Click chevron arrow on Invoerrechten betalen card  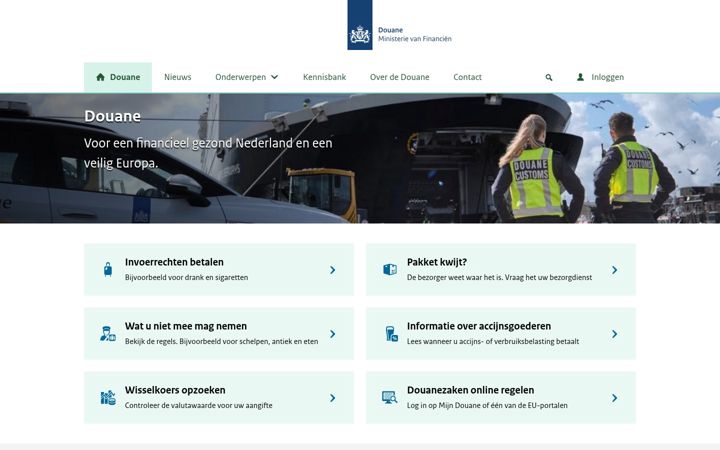click(332, 270)
